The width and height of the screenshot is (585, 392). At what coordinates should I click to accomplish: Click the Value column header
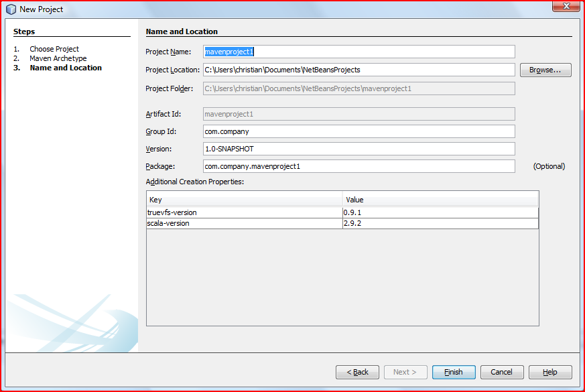coord(440,200)
